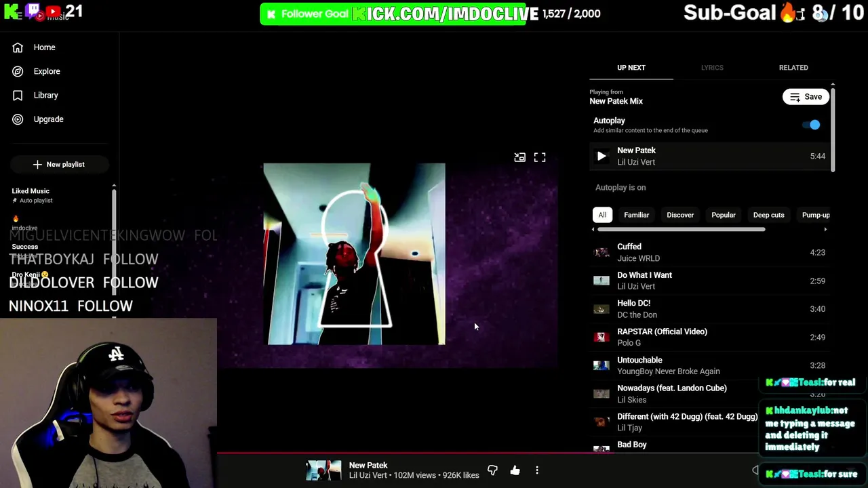The image size is (868, 488).
Task: Select the Popular filter chip
Action: pyautogui.click(x=724, y=215)
